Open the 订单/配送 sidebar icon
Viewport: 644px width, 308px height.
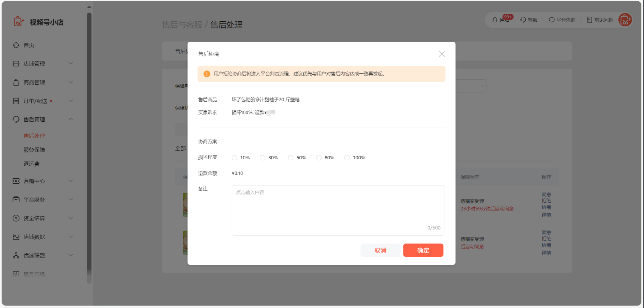pos(16,101)
